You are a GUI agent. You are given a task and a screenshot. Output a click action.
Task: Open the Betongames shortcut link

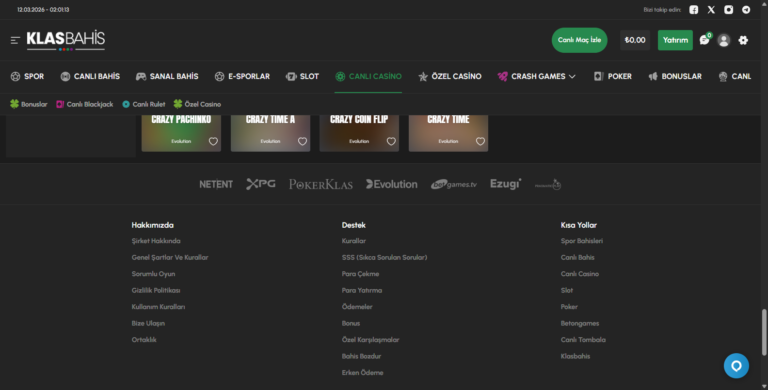click(580, 323)
